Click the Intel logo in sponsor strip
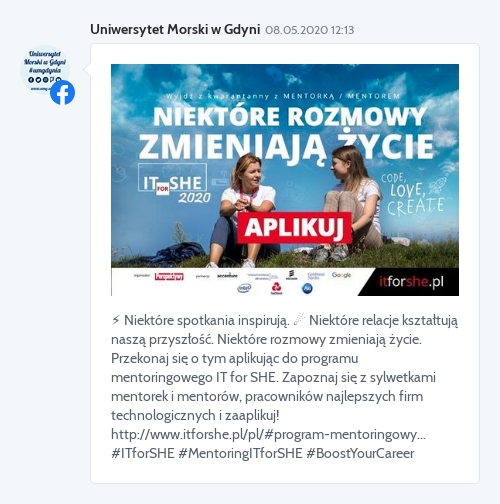 click(244, 288)
